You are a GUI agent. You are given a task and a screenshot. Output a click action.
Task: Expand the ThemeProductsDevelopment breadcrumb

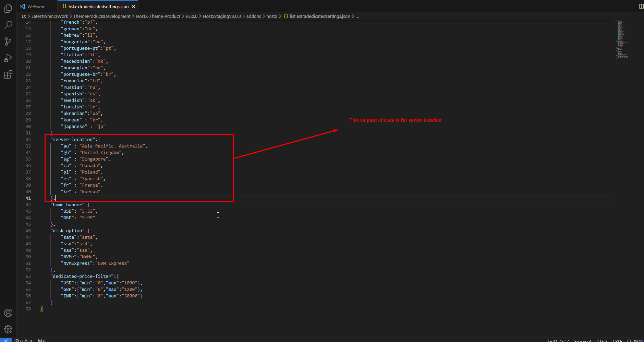point(102,16)
